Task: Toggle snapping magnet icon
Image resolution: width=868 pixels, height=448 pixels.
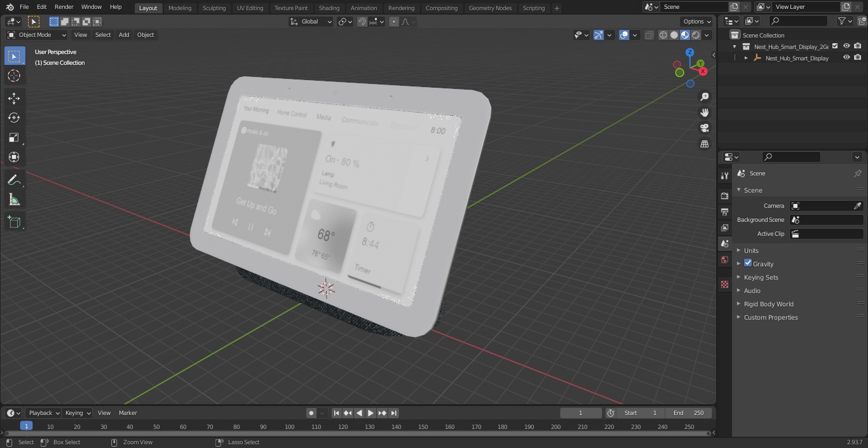Action: pos(362,22)
